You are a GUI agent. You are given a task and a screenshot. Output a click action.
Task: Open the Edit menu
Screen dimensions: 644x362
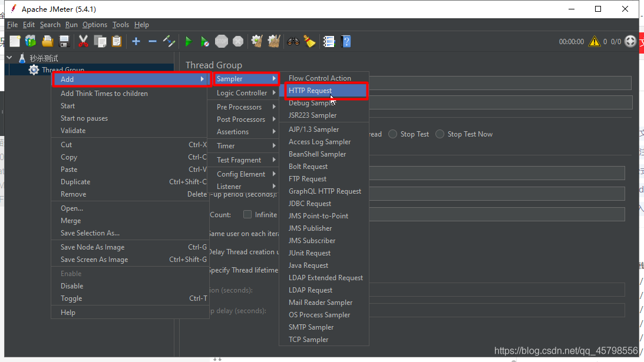29,25
